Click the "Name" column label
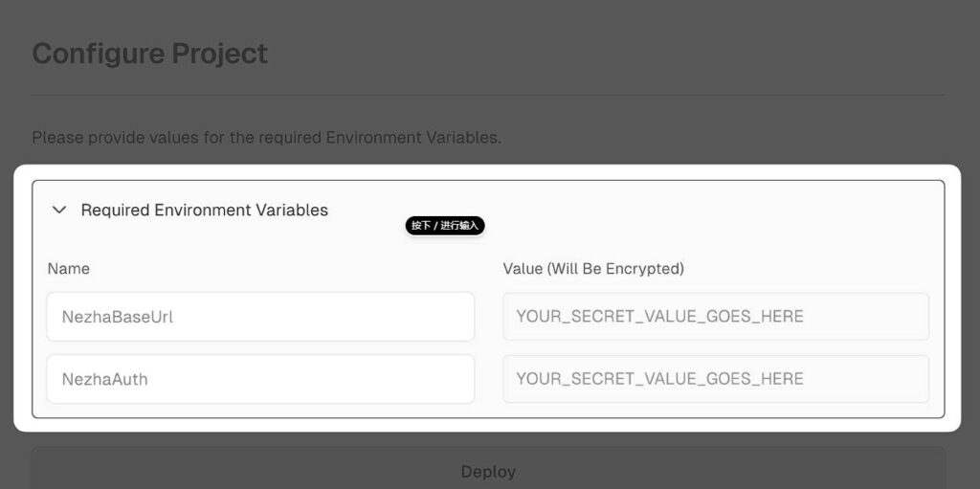This screenshot has width=980, height=489. [69, 269]
